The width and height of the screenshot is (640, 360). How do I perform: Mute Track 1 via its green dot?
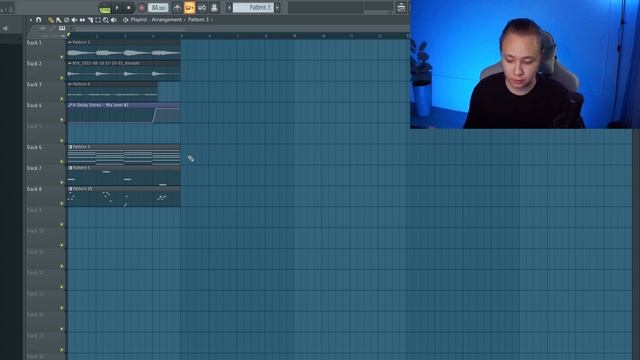pos(62,57)
